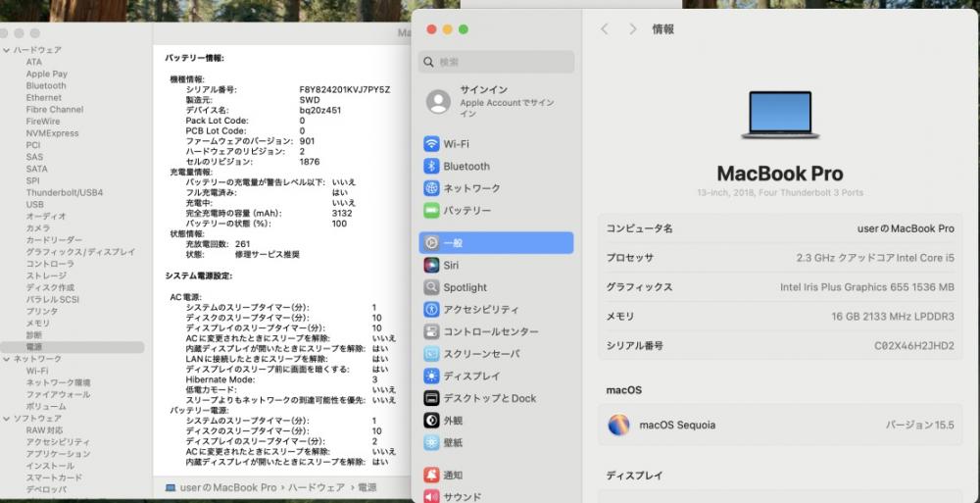This screenshot has height=503, width=980.
Task: Select the 一般 gear icon
Action: [x=431, y=243]
